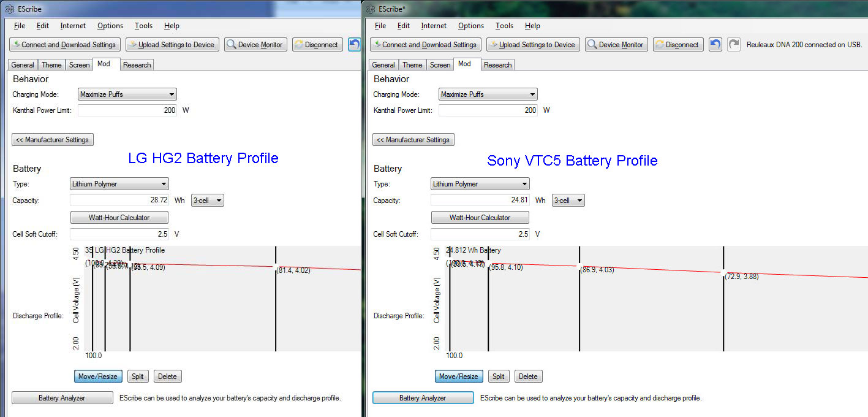Switch to the Screen tab in the right window
This screenshot has width=868, height=417.
(440, 65)
